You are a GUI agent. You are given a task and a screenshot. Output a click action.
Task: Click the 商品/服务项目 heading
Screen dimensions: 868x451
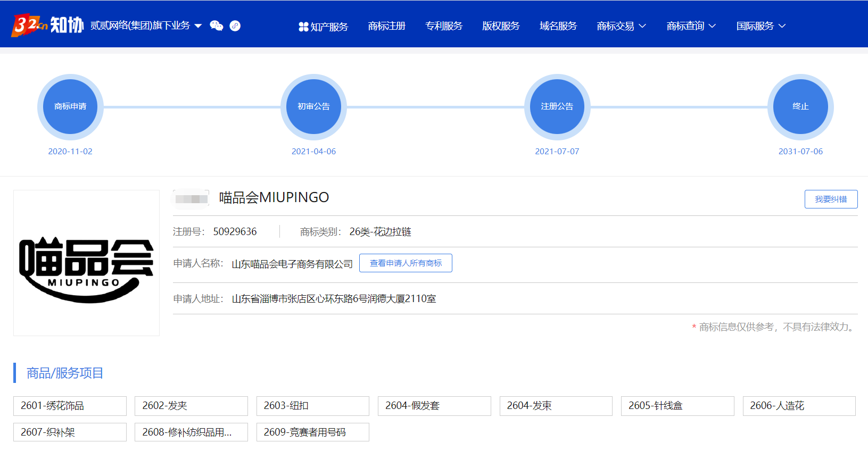pyautogui.click(x=65, y=373)
